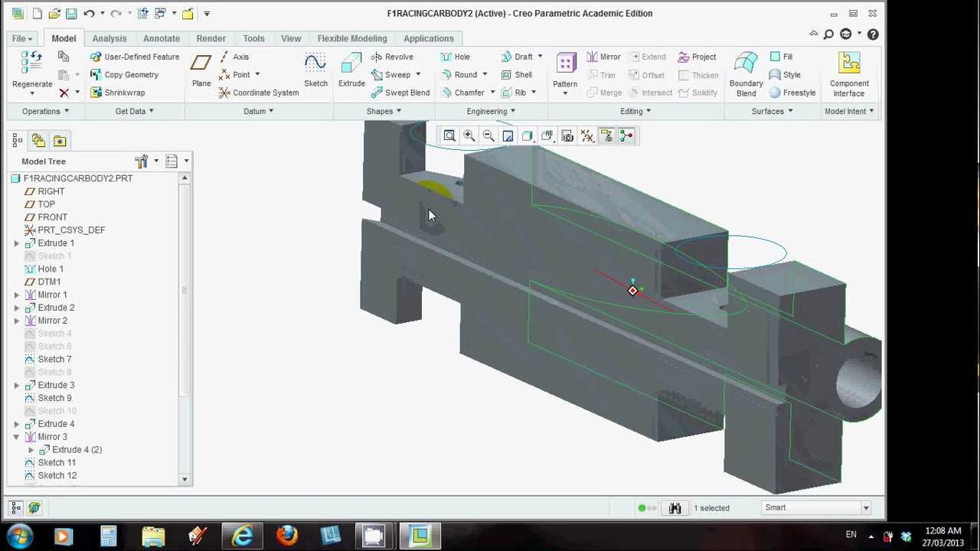The height and width of the screenshot is (551, 980).
Task: Open the file folder taskbar icon
Action: pyautogui.click(x=153, y=536)
